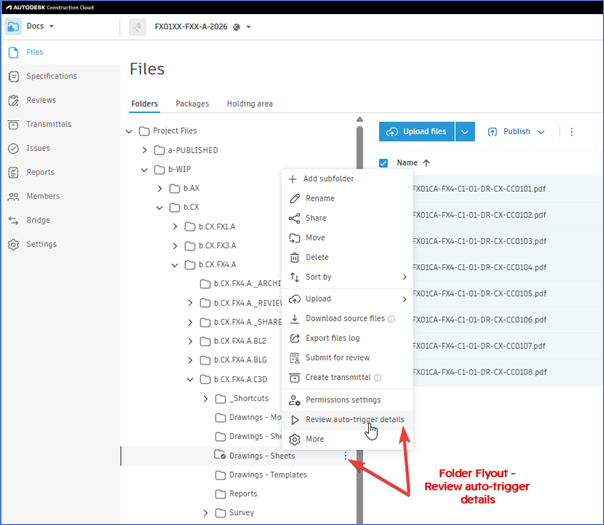Toggle the select-all checkbox next to Name
The height and width of the screenshot is (525, 604).
point(383,163)
